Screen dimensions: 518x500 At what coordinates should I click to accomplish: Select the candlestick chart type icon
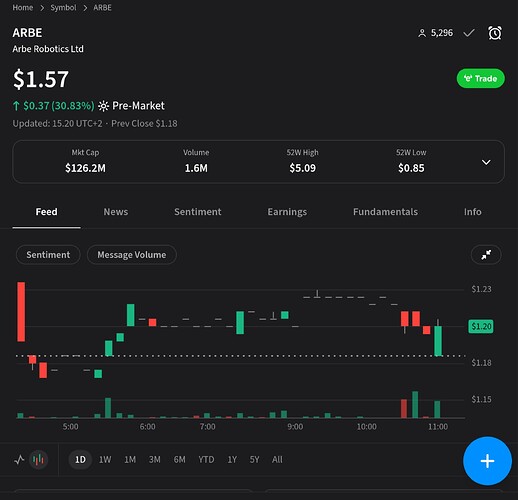pyautogui.click(x=39, y=460)
